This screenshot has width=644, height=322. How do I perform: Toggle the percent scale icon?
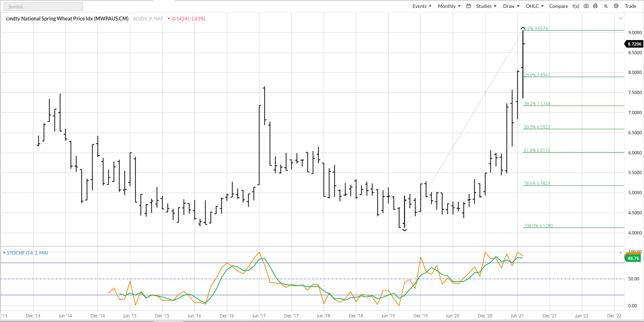tap(606, 6)
